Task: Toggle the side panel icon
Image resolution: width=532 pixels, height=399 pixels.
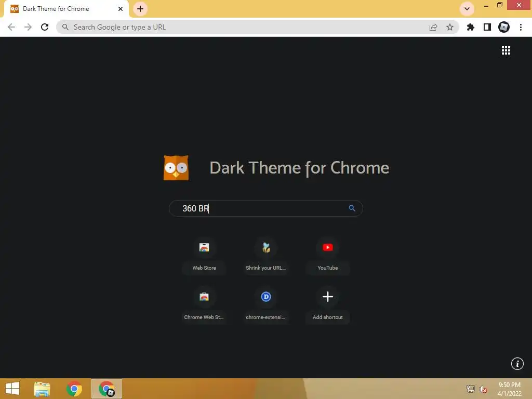Action: [x=487, y=27]
